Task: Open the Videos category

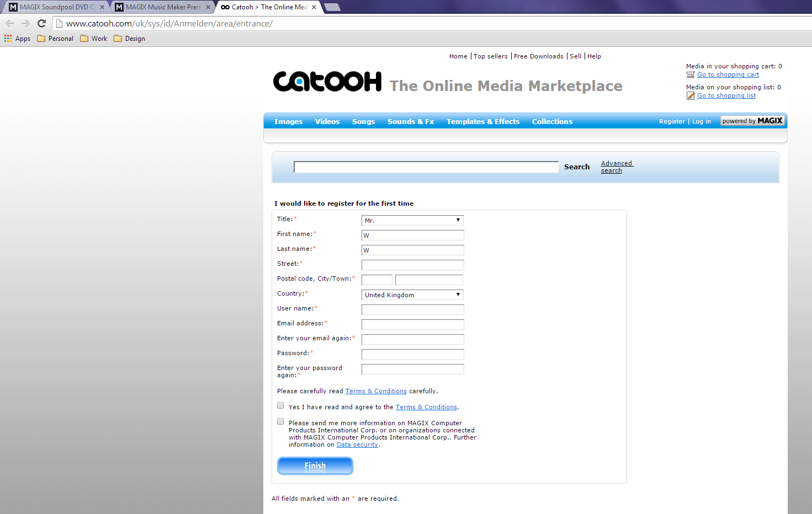Action: pyautogui.click(x=327, y=121)
